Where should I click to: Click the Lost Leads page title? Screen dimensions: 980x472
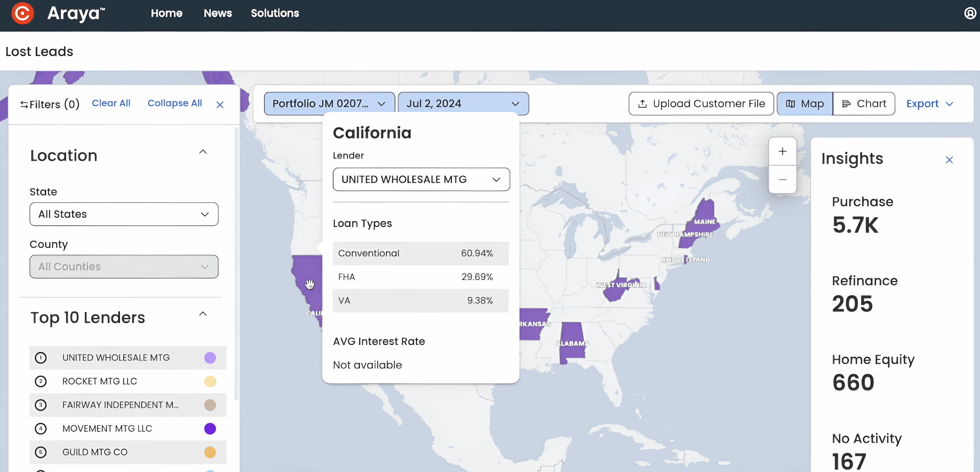(39, 51)
